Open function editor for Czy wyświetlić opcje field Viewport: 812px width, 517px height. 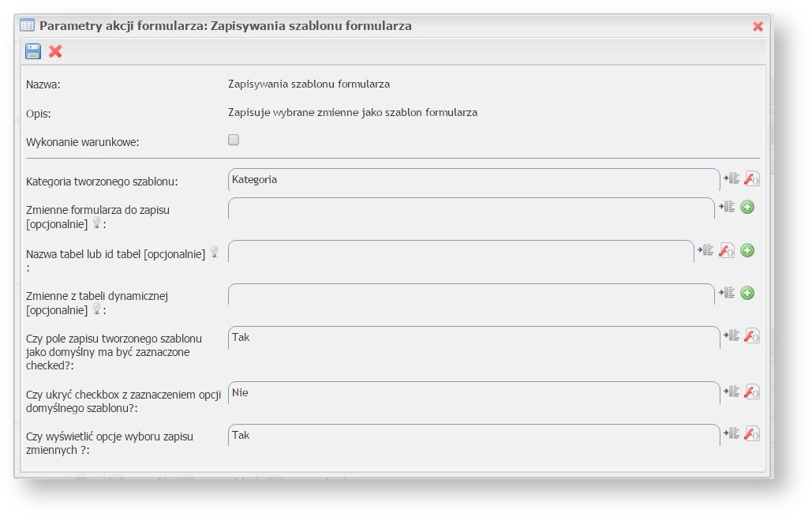(752, 433)
